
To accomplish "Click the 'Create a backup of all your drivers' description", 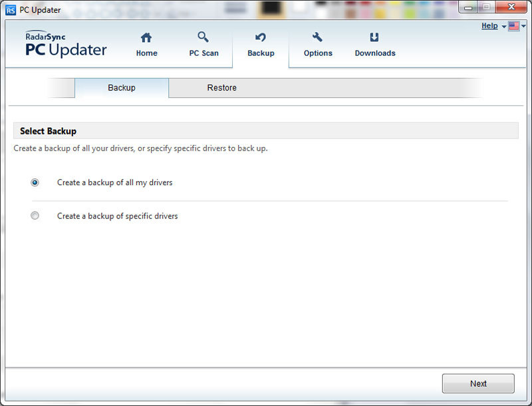I will [140, 148].
